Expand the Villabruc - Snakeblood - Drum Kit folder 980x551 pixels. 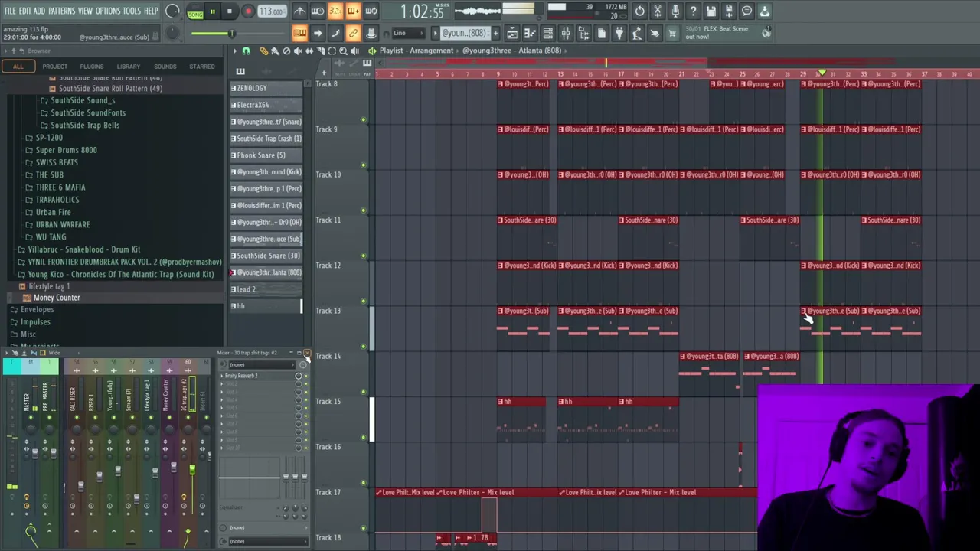tap(84, 249)
